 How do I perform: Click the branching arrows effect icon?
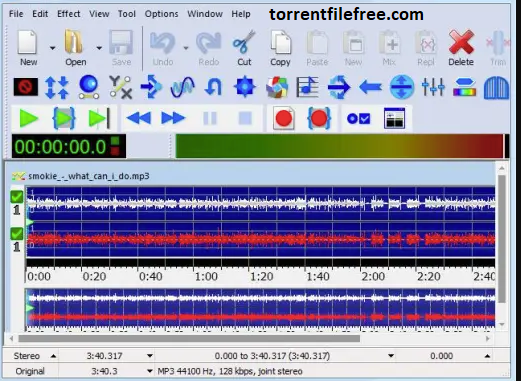tap(151, 87)
